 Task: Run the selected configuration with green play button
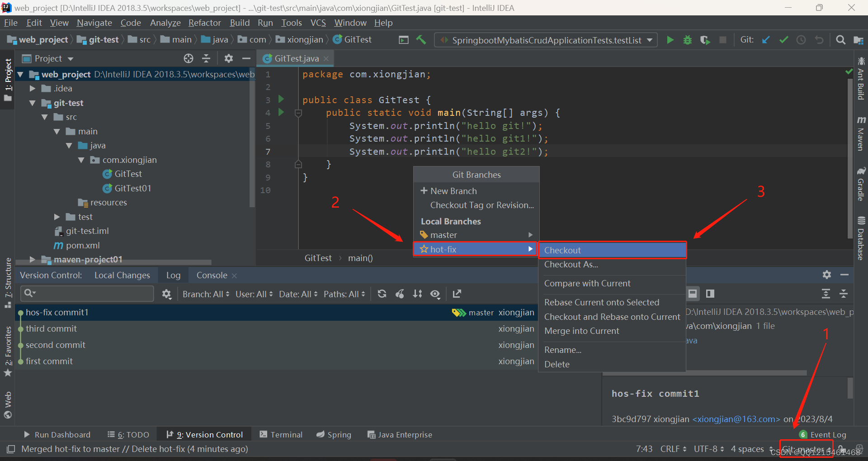click(x=670, y=40)
